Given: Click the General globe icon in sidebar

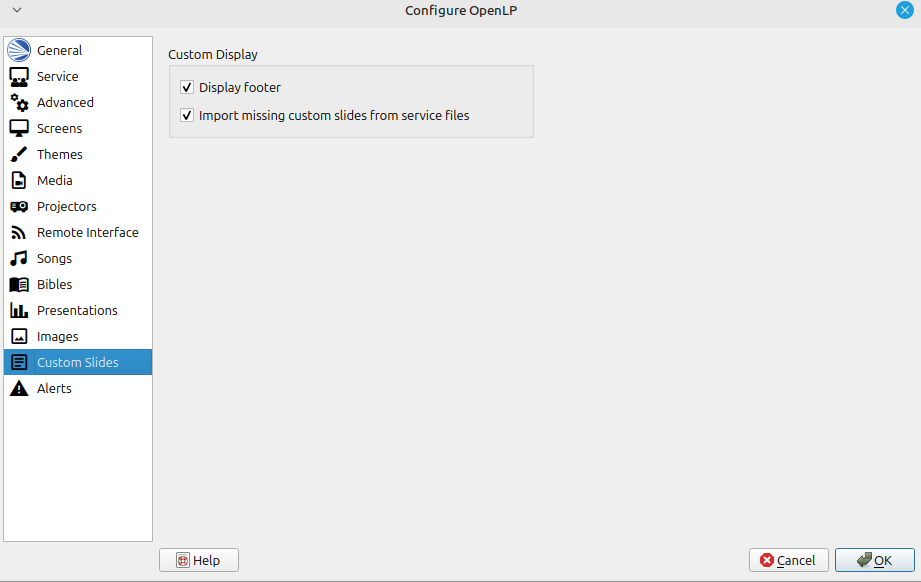Looking at the screenshot, I should tap(19, 51).
